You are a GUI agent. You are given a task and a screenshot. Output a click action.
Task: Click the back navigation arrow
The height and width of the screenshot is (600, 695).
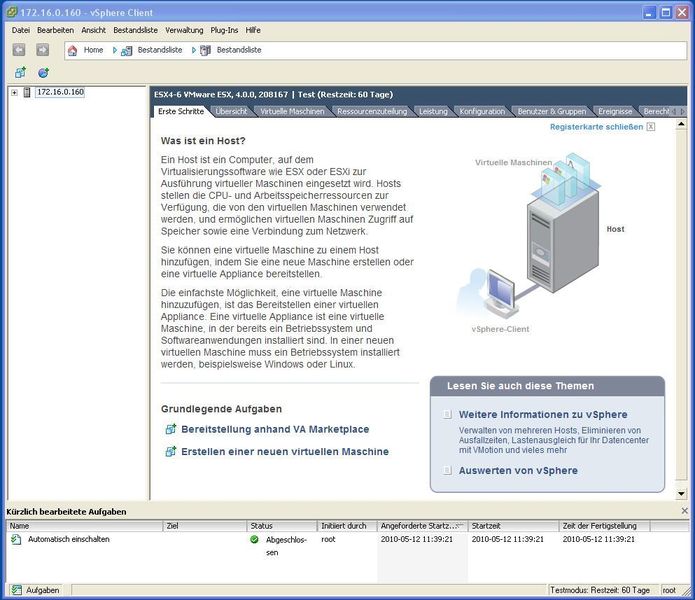(19, 50)
